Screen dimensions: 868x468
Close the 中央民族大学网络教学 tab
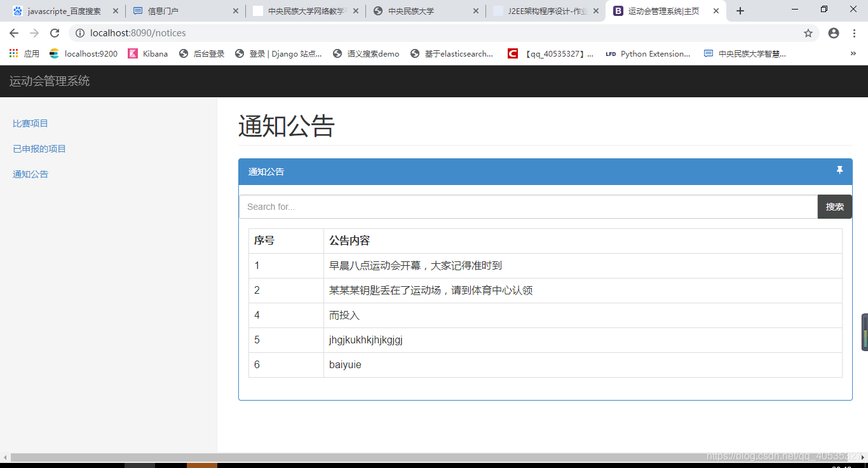click(x=356, y=11)
